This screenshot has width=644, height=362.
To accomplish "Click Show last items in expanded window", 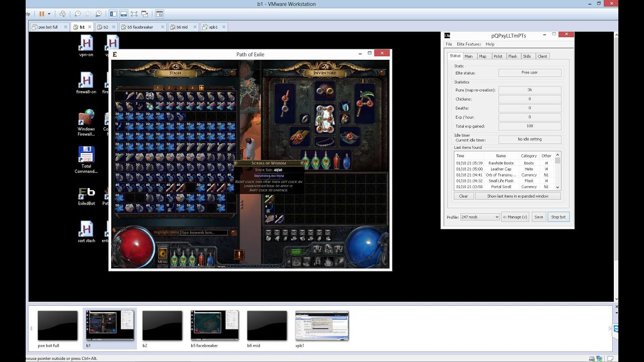I will click(518, 196).
